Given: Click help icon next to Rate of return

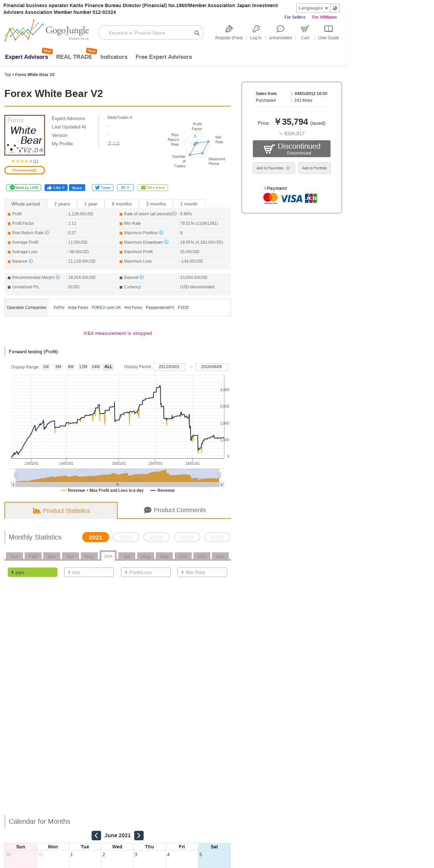Looking at the screenshot, I should (174, 214).
